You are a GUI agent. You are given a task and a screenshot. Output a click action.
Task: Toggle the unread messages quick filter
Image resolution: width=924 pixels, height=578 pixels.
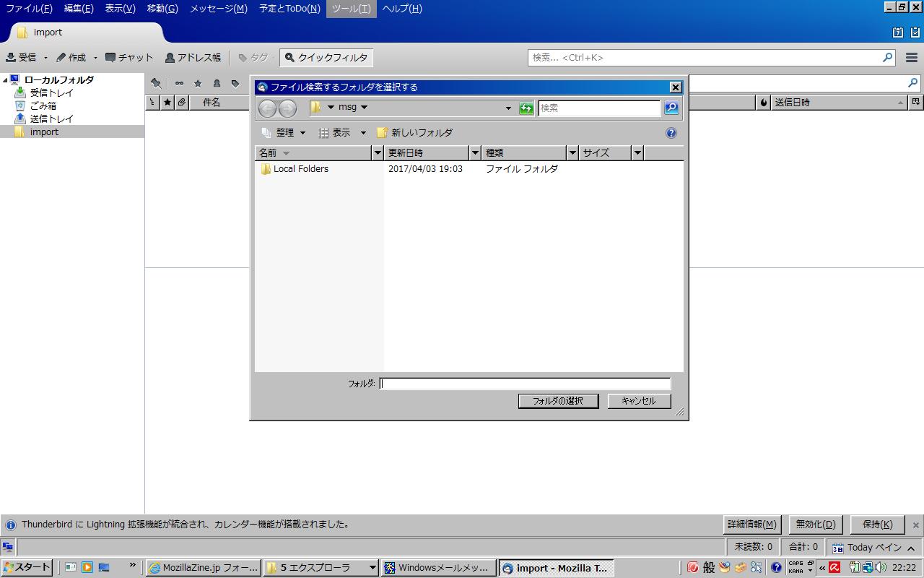click(179, 83)
